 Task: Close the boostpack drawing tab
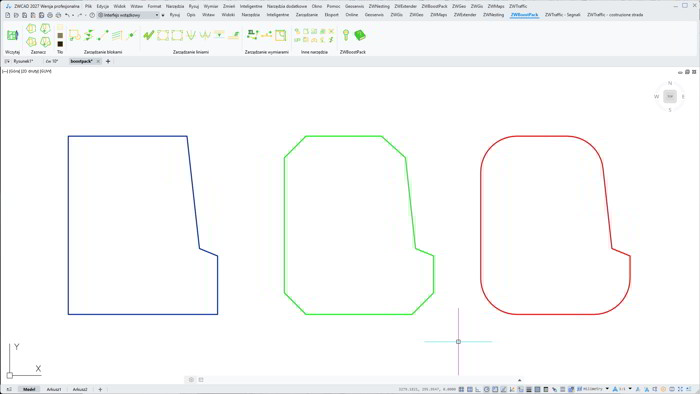click(x=98, y=61)
